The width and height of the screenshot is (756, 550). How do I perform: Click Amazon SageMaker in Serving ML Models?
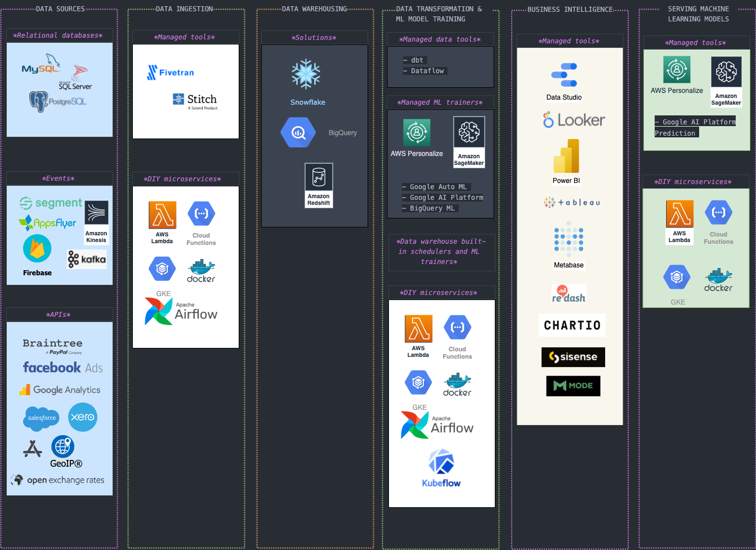click(726, 82)
